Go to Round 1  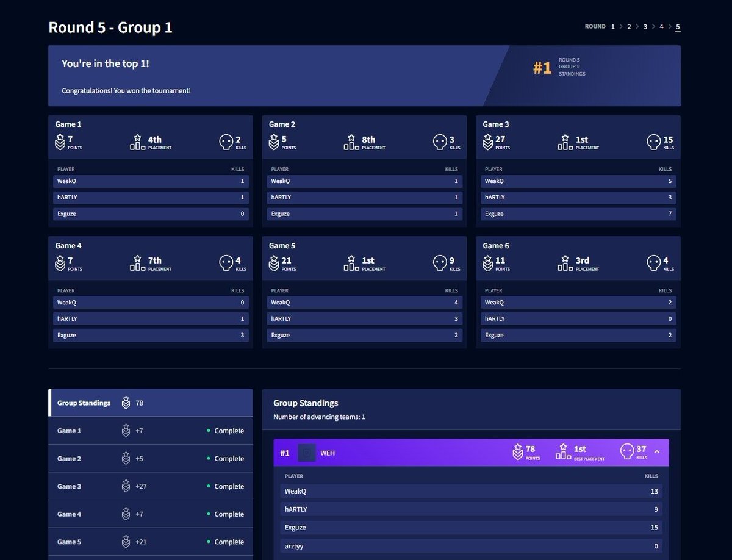tap(613, 27)
